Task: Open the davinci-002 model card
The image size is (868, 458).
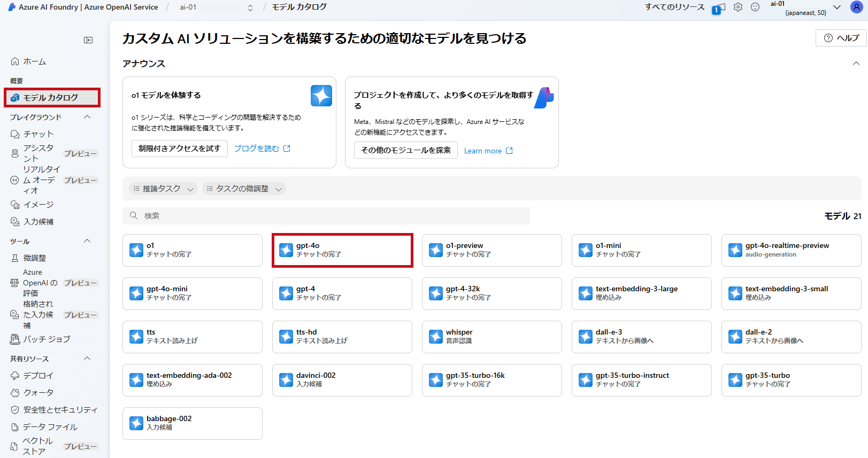Action: (342, 380)
